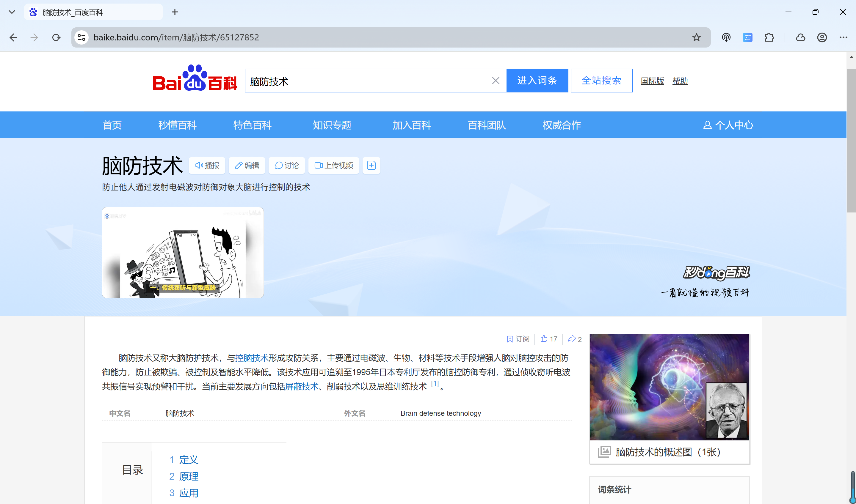Click 全站搜索 button
Viewport: 856px width, 504px height.
(x=601, y=81)
